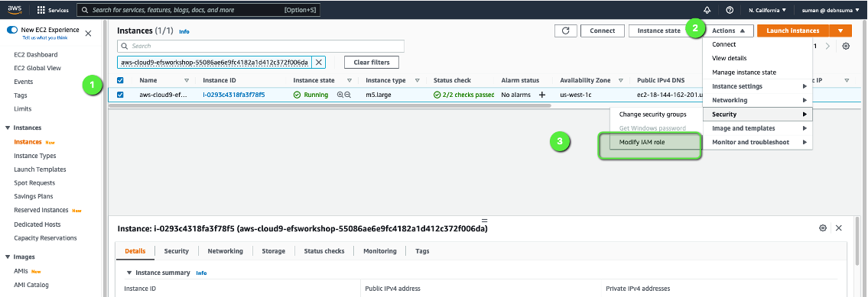This screenshot has height=297, width=868.
Task: Expand Instance settings submenu
Action: pyautogui.click(x=757, y=86)
